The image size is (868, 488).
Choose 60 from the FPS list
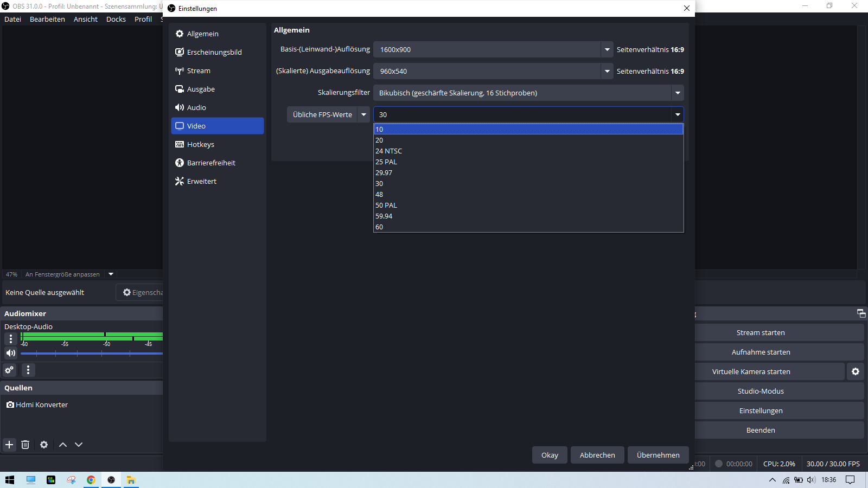[x=528, y=227]
